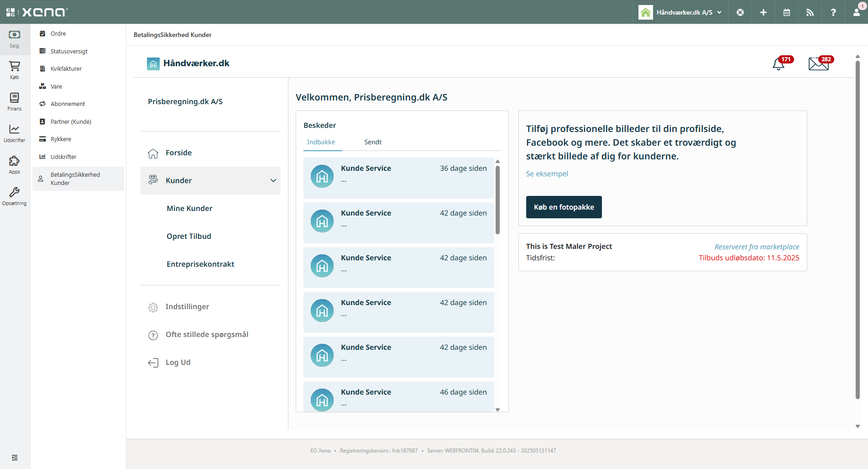Click the app grid icon beside Xena logo
Image resolution: width=868 pixels, height=469 pixels.
click(x=10, y=12)
